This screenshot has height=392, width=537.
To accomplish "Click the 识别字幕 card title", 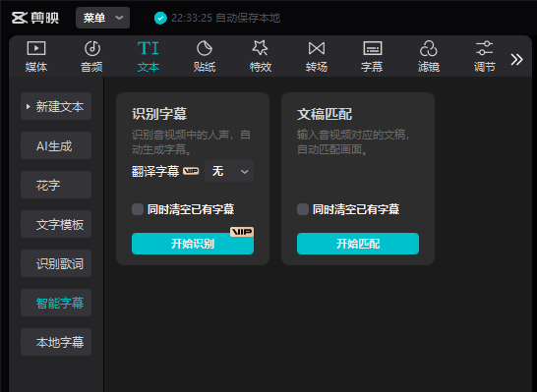I will pyautogui.click(x=159, y=114).
